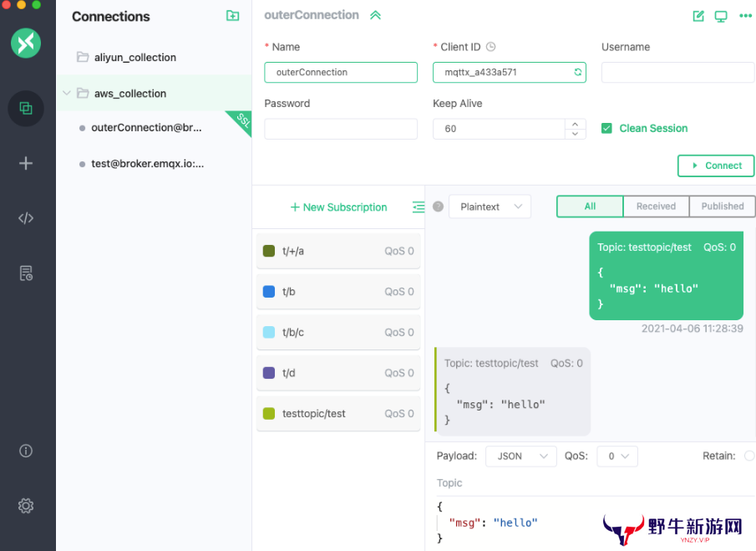Open the Connections view in sidebar
This screenshot has height=551, width=756.
pos(26,109)
